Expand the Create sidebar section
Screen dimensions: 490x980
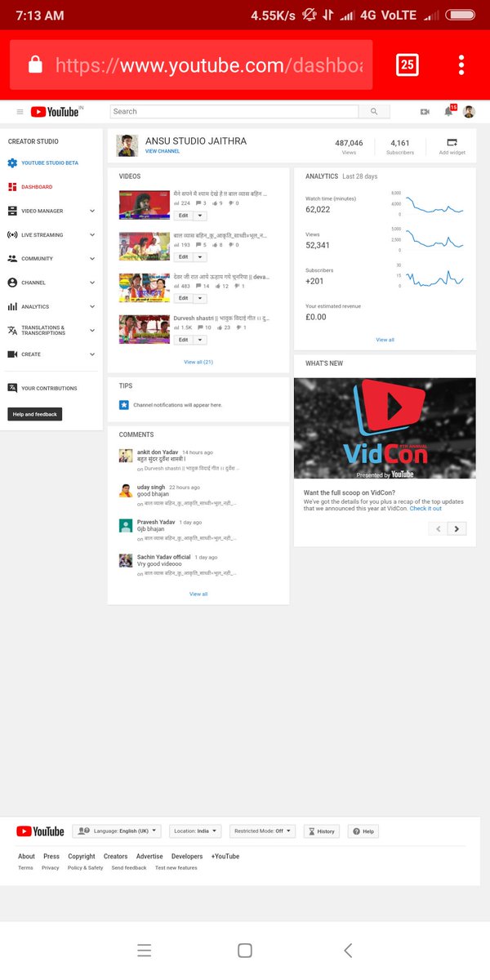91,354
